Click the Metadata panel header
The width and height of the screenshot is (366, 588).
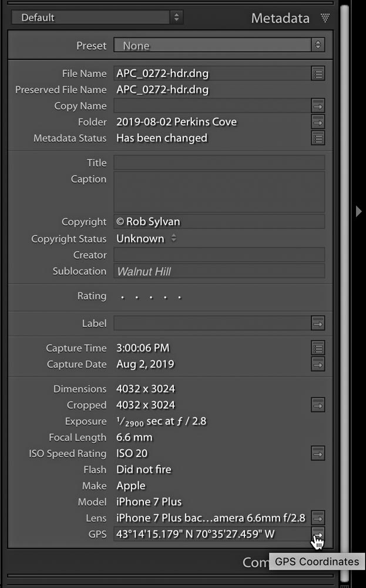[280, 18]
